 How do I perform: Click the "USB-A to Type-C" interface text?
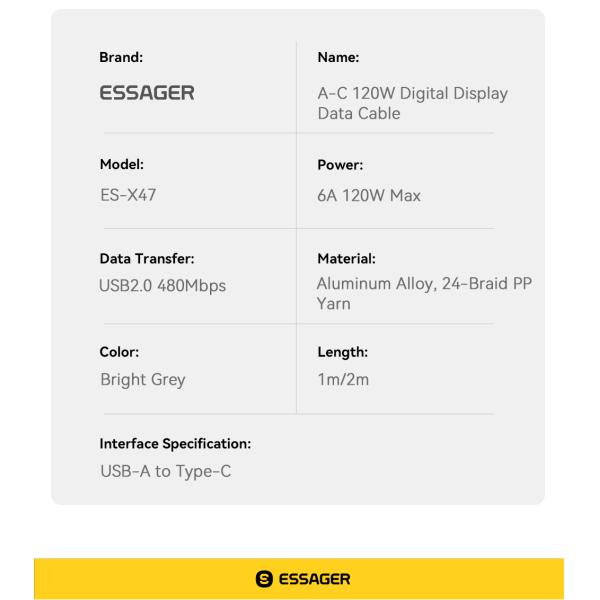[165, 470]
